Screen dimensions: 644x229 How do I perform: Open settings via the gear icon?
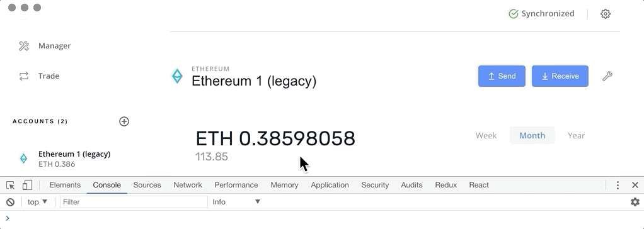[606, 14]
